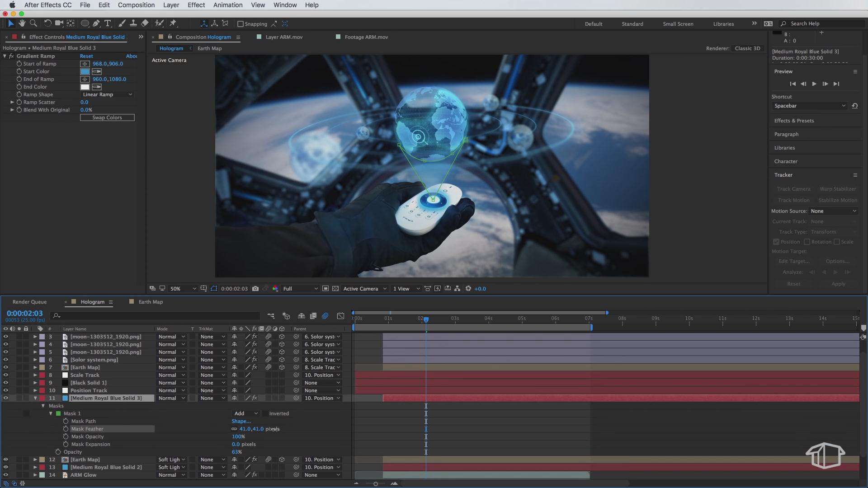Take snapshot with camera icon

point(255,289)
